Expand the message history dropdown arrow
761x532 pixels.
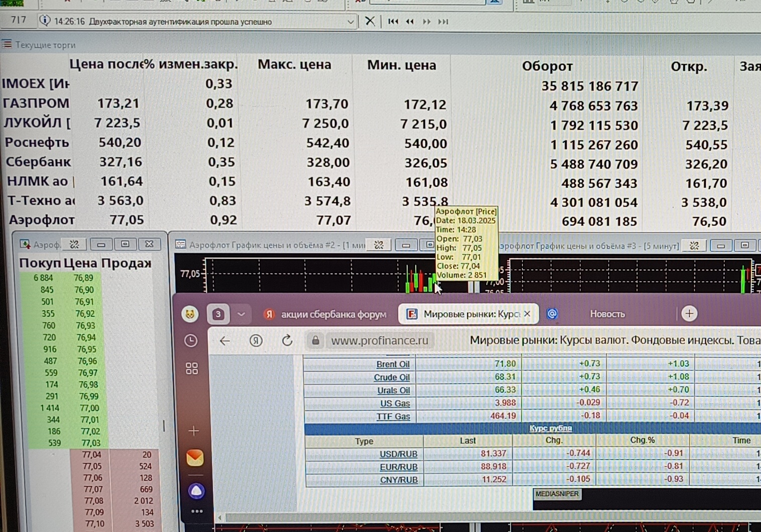tap(350, 22)
